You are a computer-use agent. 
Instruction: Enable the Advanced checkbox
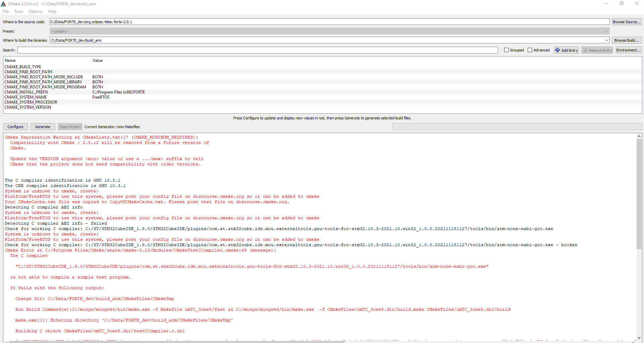pyautogui.click(x=530, y=50)
